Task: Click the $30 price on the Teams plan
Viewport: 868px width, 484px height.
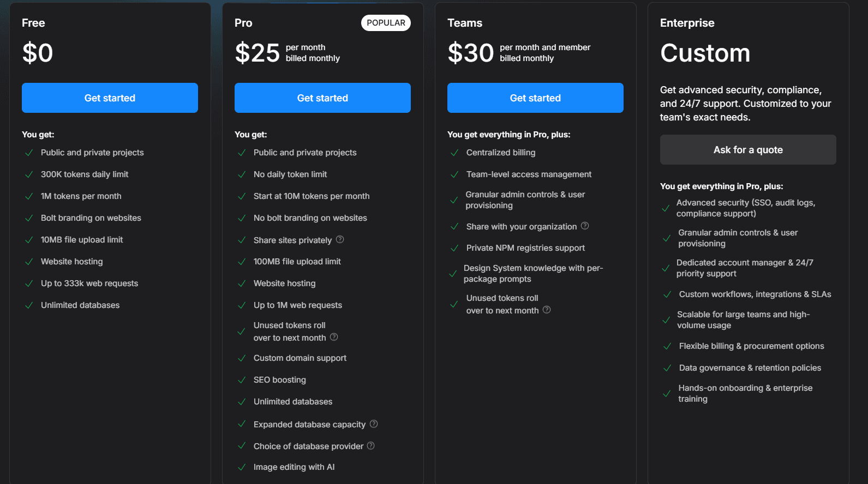Action: click(x=470, y=52)
